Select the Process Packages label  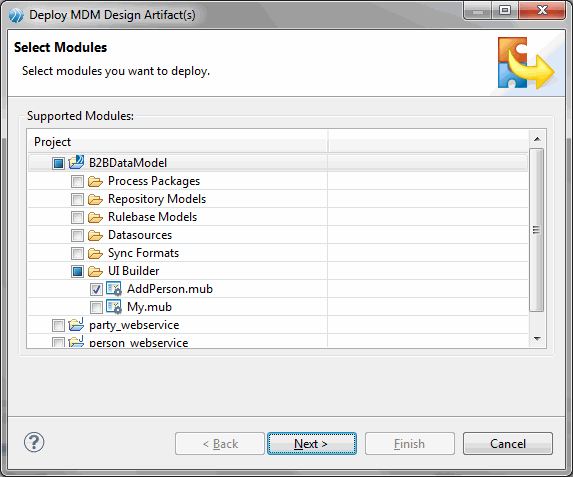coord(154,181)
